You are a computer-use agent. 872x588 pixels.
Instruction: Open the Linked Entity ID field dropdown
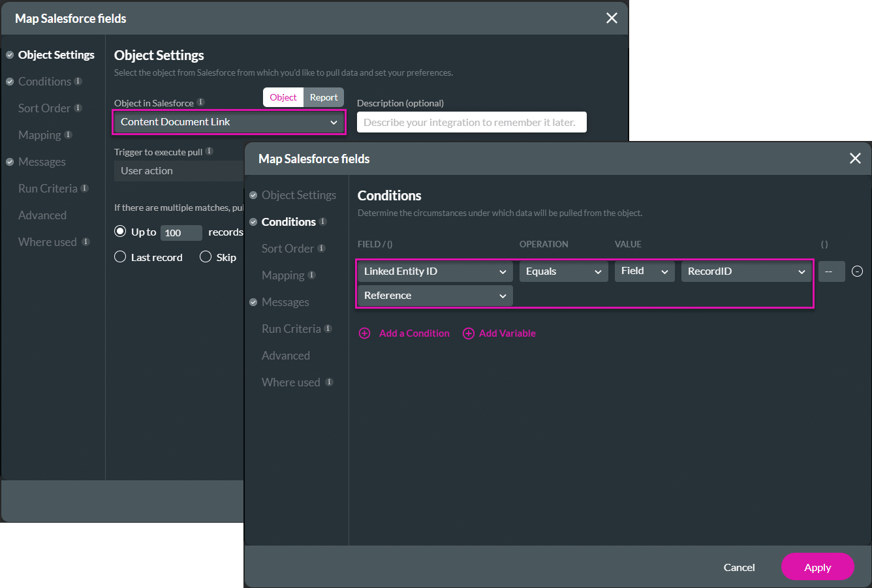pyautogui.click(x=435, y=271)
